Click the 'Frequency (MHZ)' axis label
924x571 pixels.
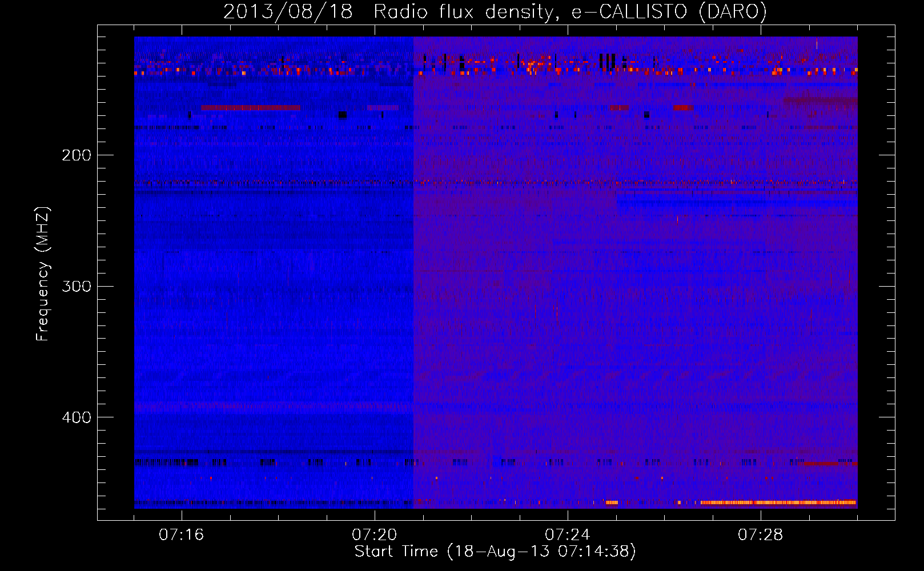pyautogui.click(x=43, y=274)
